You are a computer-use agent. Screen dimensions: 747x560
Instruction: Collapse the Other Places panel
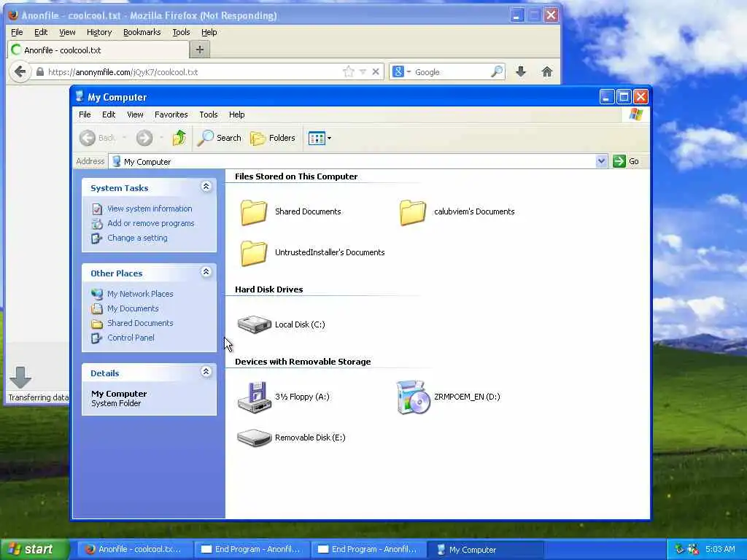pos(206,272)
